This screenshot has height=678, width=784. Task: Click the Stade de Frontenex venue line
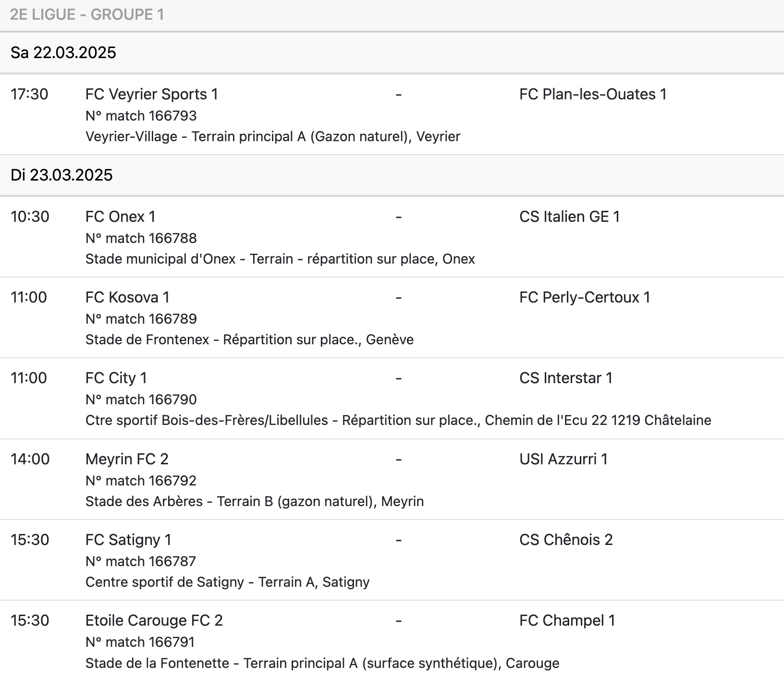click(249, 339)
